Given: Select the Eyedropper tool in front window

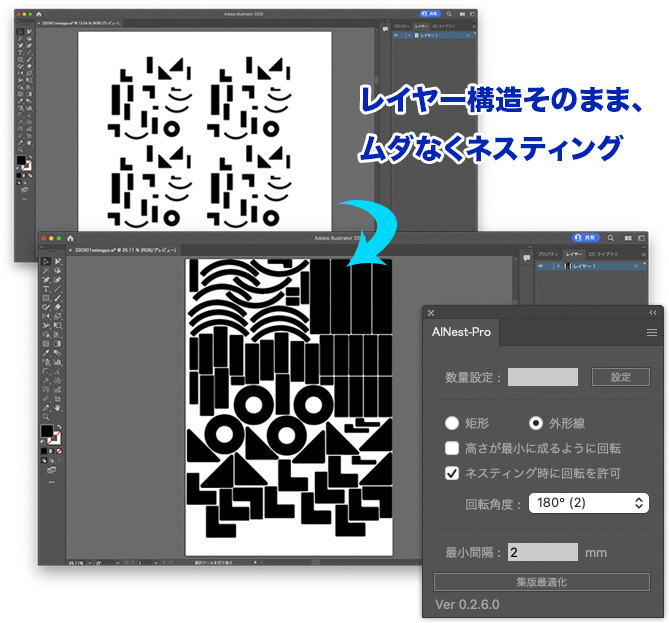Looking at the screenshot, I should click(45, 353).
